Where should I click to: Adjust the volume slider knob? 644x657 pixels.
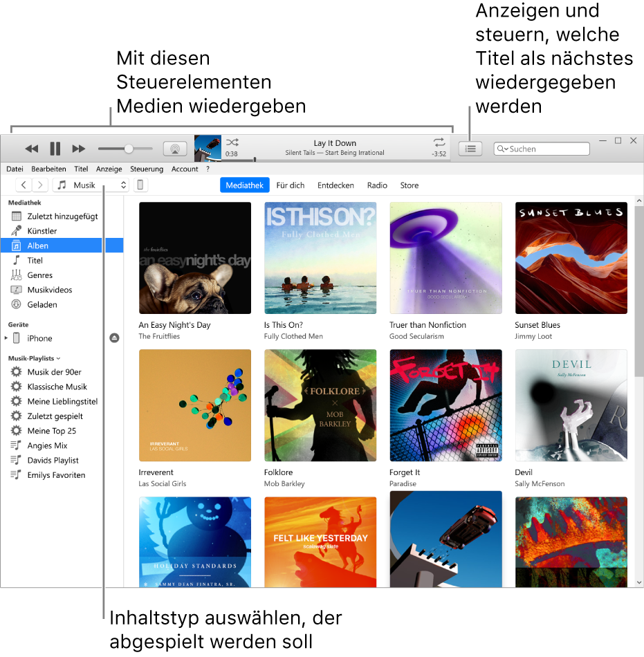(129, 149)
